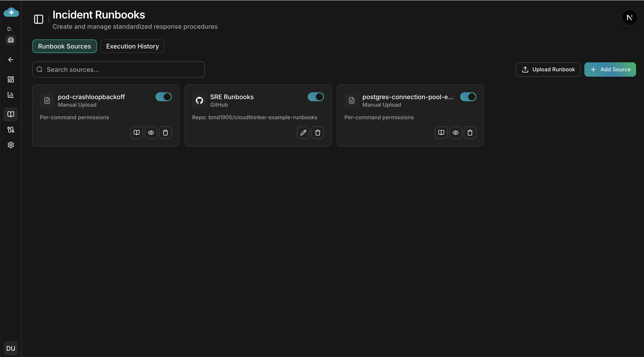Click the Add Source button
Screen dimensions: 644x357
(x=610, y=69)
